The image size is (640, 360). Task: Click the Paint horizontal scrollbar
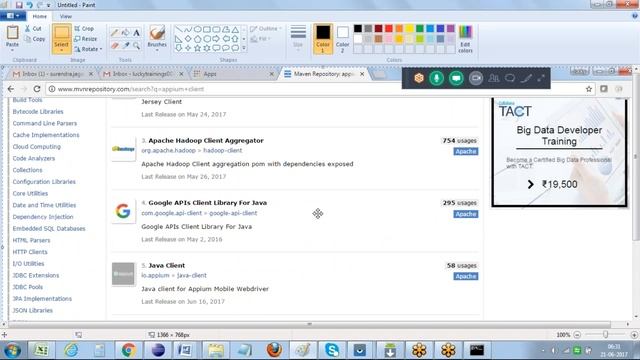[309, 324]
